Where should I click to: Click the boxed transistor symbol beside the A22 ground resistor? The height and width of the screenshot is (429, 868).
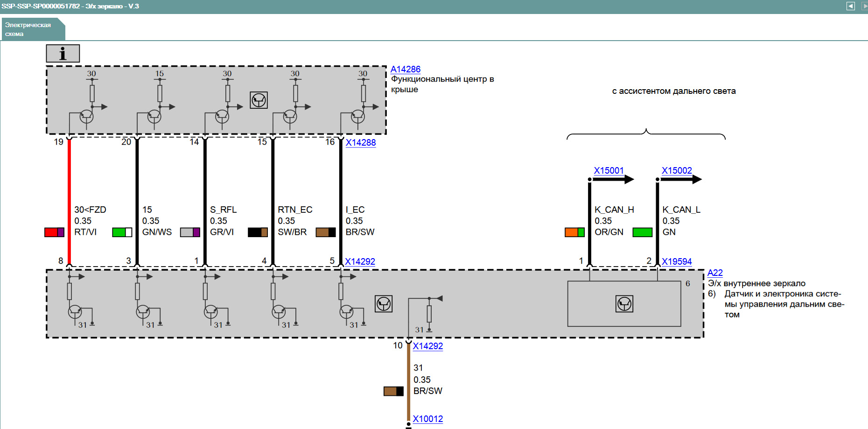pyautogui.click(x=384, y=304)
